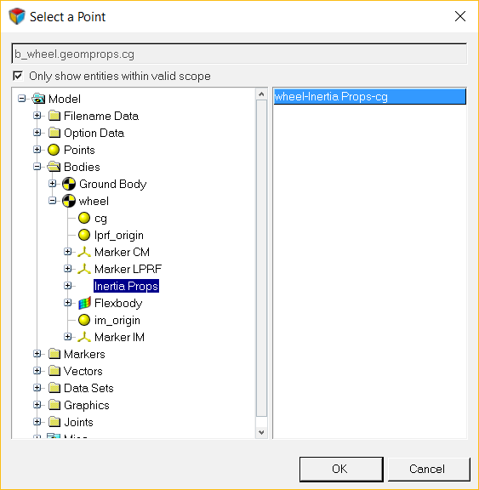
Task: Expand the Graphics folder node
Action: [37, 405]
